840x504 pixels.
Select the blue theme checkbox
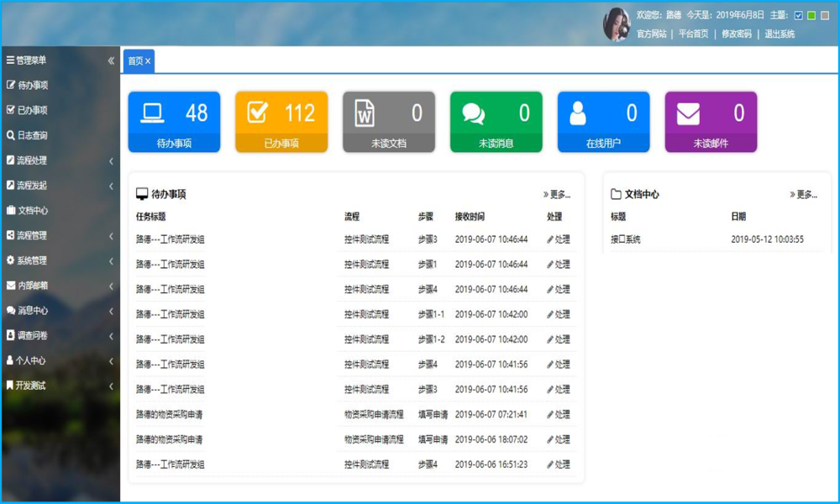tap(798, 15)
